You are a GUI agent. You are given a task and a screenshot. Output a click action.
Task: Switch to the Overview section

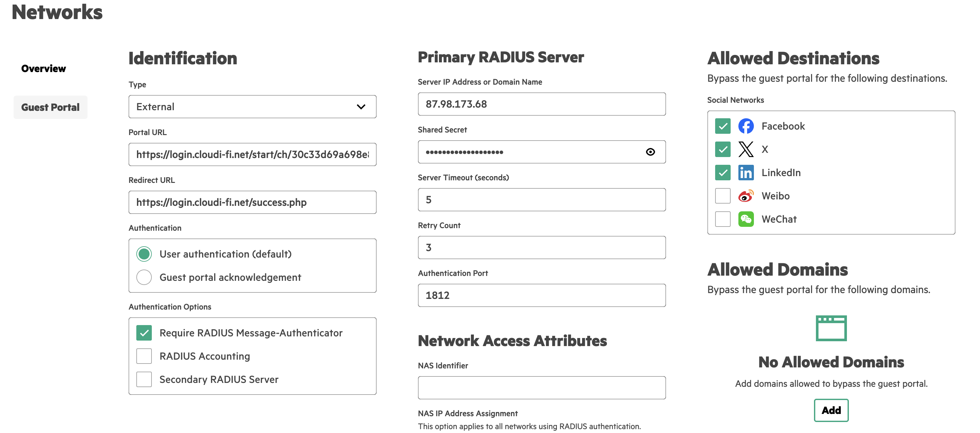click(43, 69)
